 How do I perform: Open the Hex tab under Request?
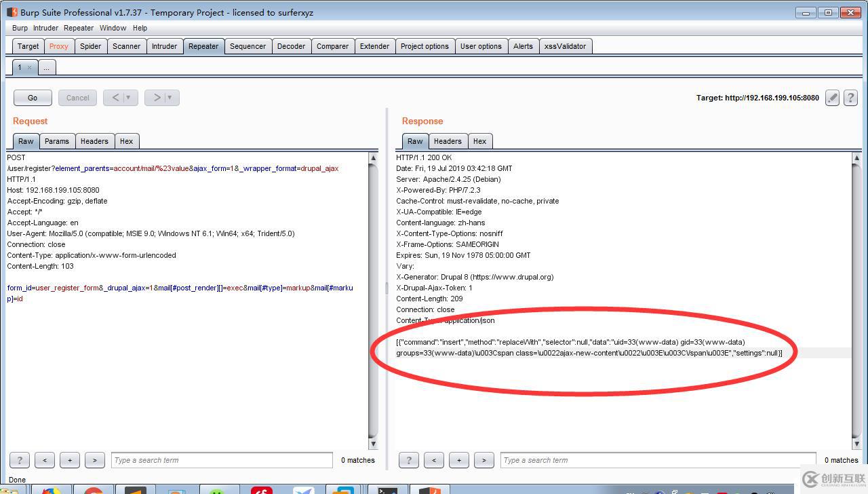click(x=126, y=141)
